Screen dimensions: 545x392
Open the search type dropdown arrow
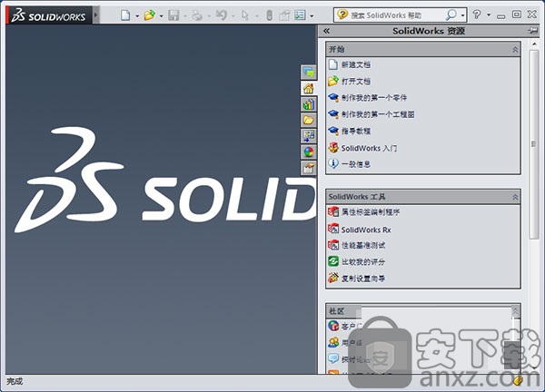click(462, 15)
